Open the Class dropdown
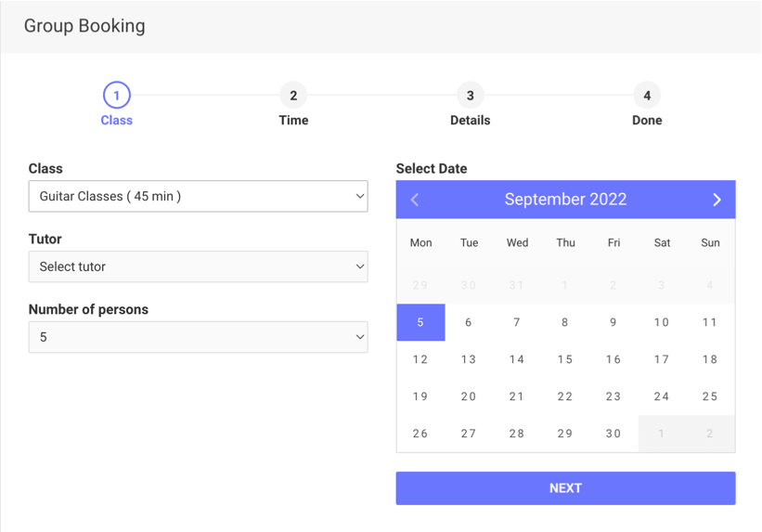Image resolution: width=762 pixels, height=532 pixels. (198, 196)
